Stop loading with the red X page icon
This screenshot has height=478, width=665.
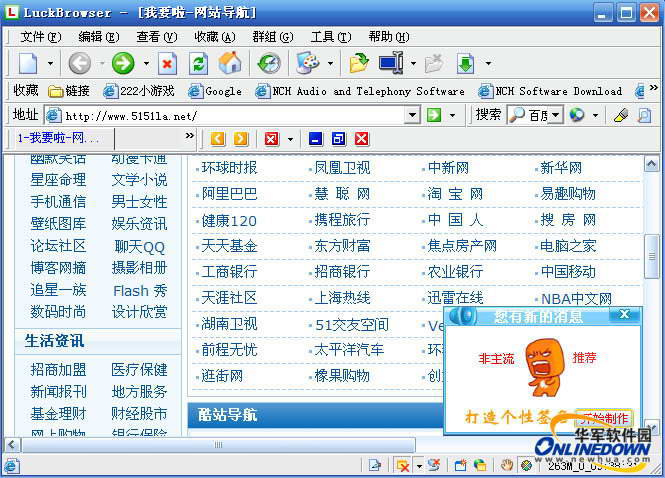pyautogui.click(x=167, y=64)
